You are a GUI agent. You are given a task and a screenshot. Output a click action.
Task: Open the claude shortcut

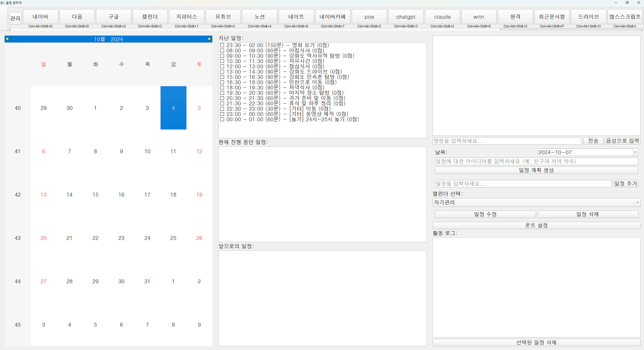[x=442, y=17]
